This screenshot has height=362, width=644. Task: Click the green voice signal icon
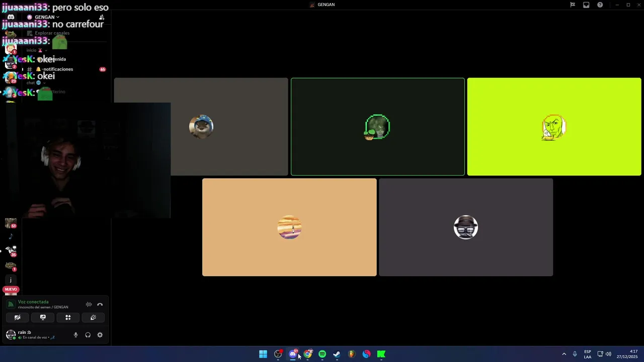[11, 304]
